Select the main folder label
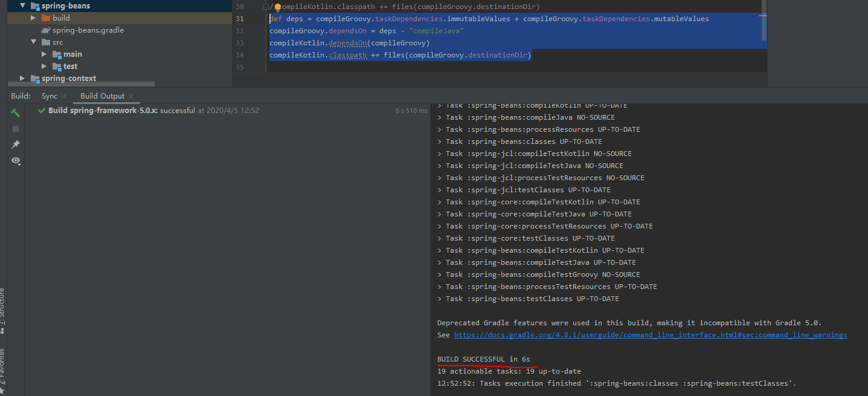868x396 pixels. (x=72, y=54)
